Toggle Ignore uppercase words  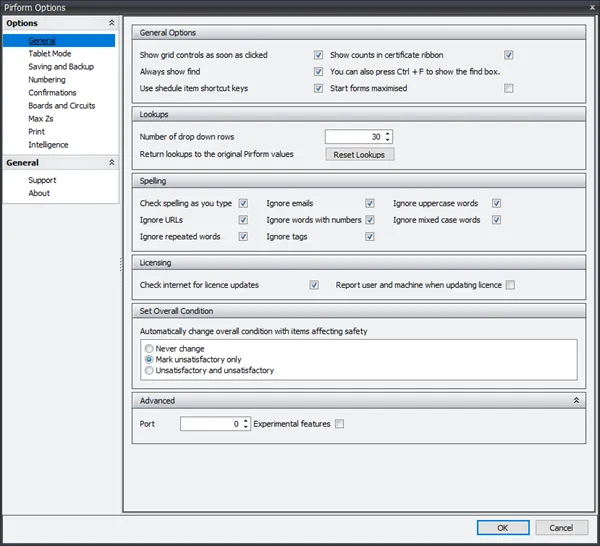point(496,203)
